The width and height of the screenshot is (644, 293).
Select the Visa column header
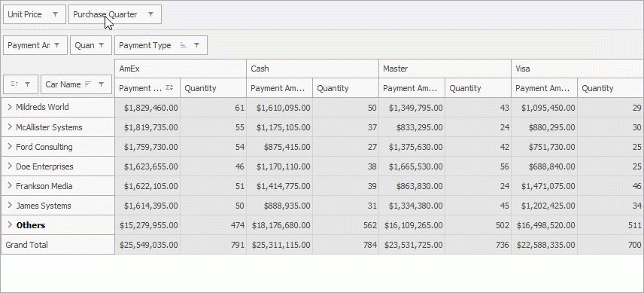coord(578,69)
